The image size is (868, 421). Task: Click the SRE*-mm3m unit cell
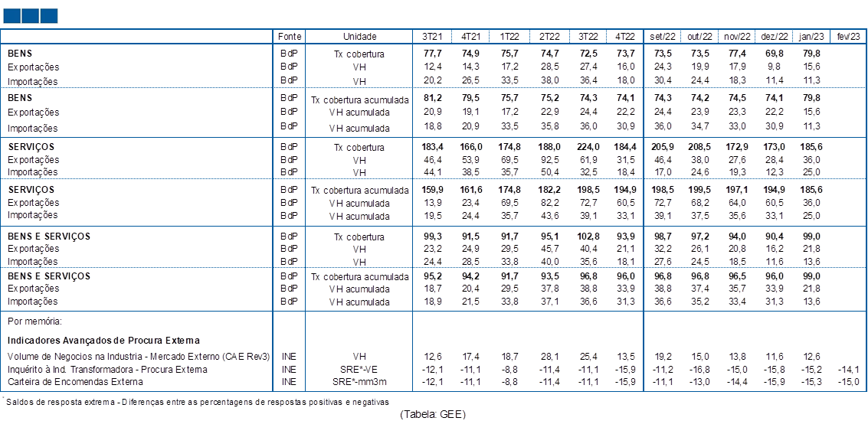(359, 381)
